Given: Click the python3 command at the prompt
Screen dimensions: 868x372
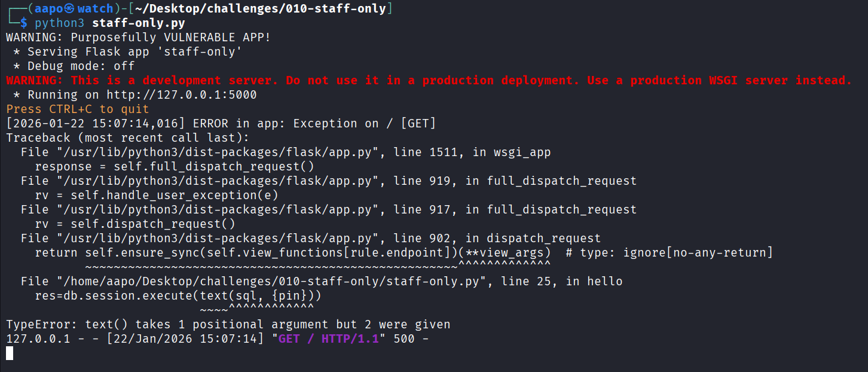Looking at the screenshot, I should pos(60,23).
